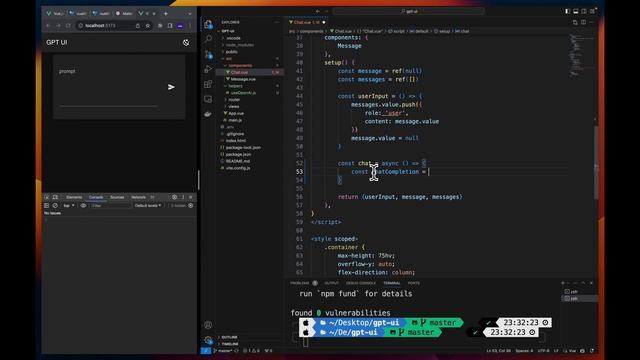640x360 pixels.
Task: Clear the DevTools console
Action: (x=55, y=206)
